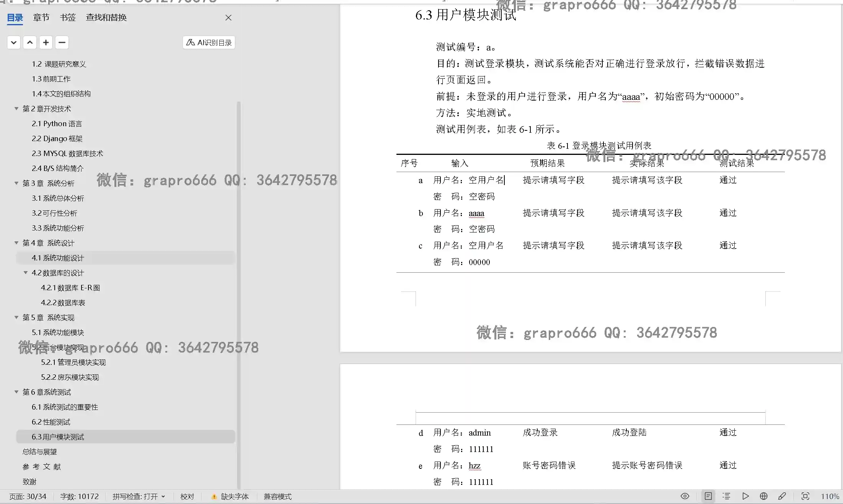Switch to web layout globe icon

[763, 496]
